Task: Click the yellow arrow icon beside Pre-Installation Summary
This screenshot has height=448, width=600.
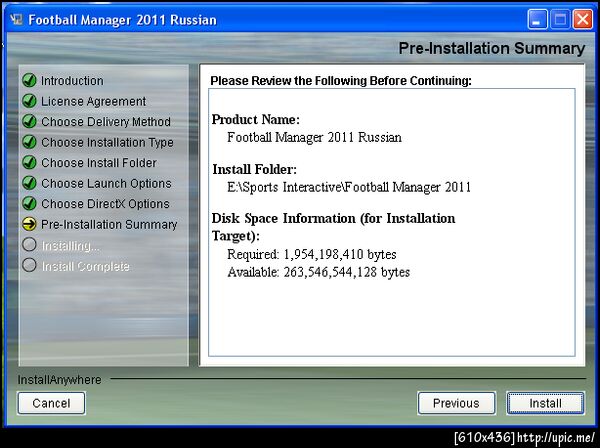Action: (29, 224)
